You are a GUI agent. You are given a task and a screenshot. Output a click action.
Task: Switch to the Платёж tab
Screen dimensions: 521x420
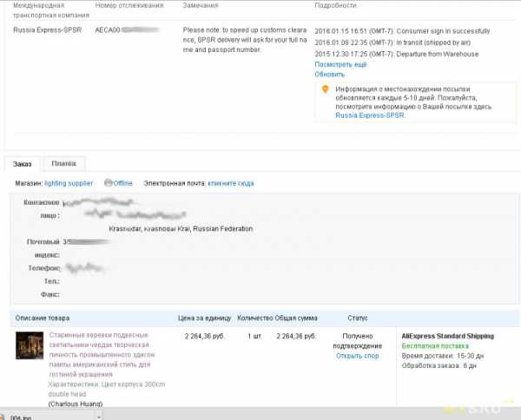pos(63,163)
